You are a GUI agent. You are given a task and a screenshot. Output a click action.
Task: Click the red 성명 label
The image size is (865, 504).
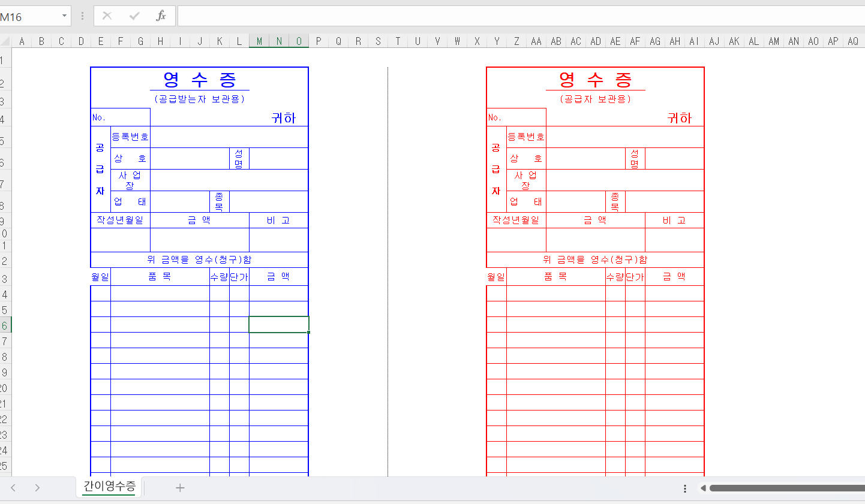(x=635, y=158)
